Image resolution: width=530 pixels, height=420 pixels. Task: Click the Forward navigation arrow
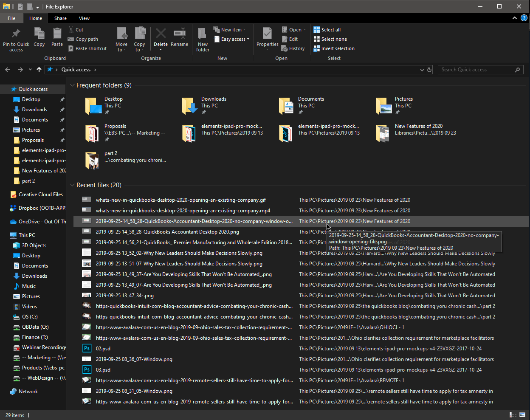(x=20, y=70)
